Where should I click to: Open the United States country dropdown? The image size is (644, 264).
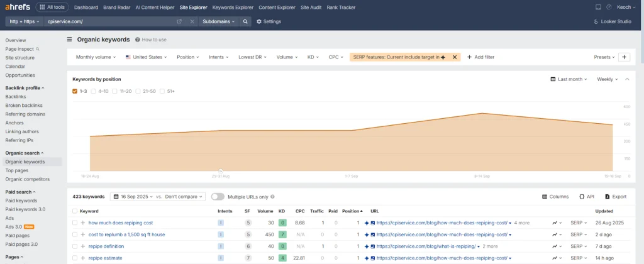147,57
